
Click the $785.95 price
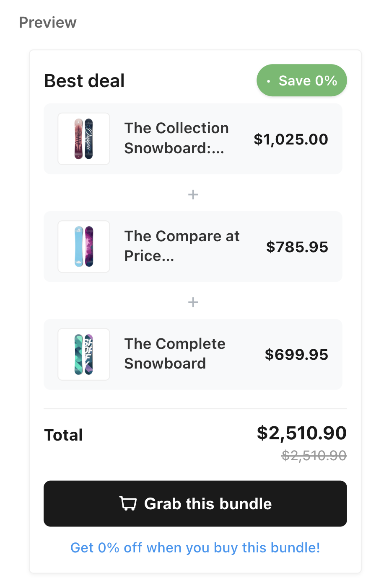(x=297, y=247)
